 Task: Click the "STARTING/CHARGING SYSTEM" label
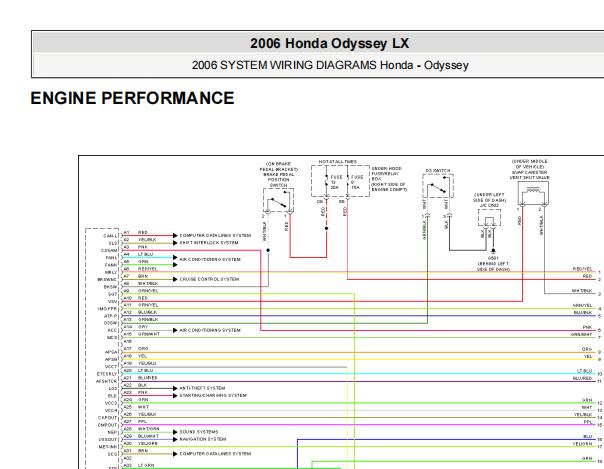(213, 395)
